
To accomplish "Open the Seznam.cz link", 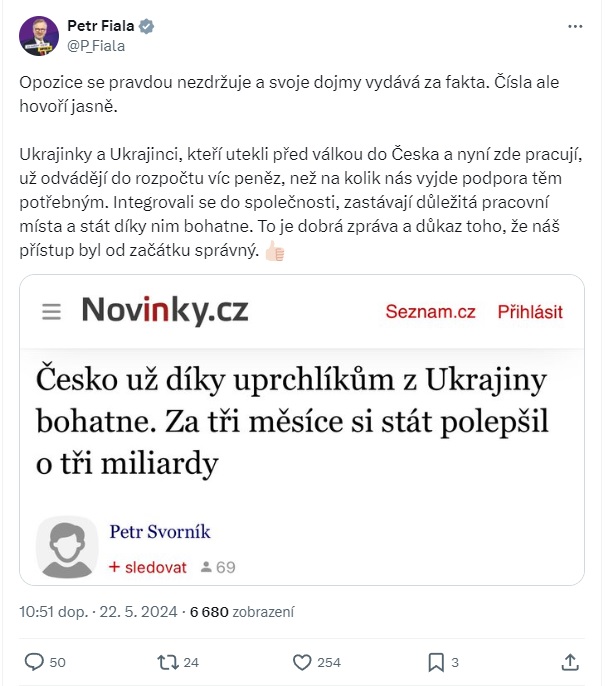I will point(430,312).
